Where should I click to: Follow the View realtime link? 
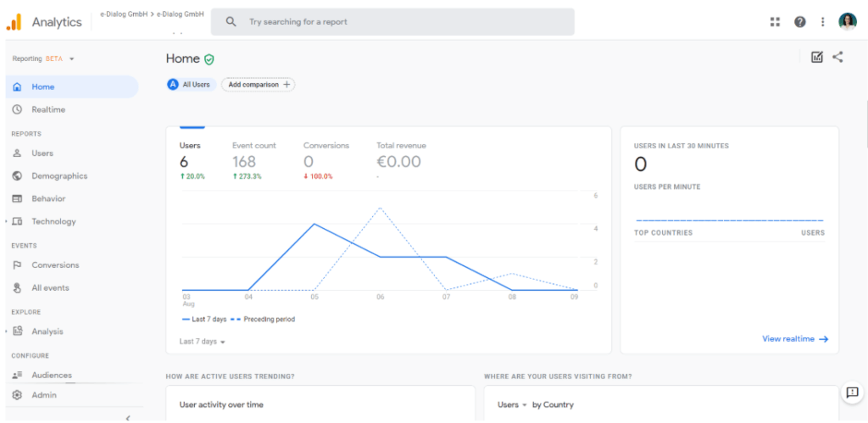[x=794, y=339]
